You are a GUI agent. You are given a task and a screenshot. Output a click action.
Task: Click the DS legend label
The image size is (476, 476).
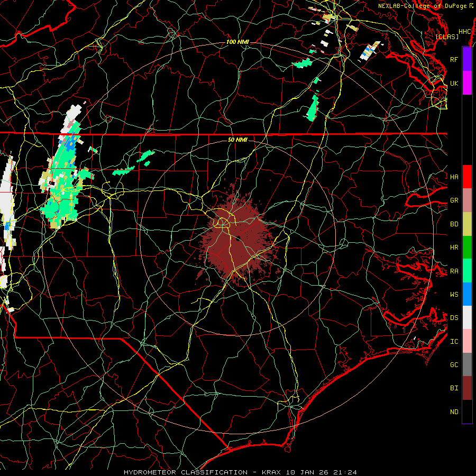(454, 318)
